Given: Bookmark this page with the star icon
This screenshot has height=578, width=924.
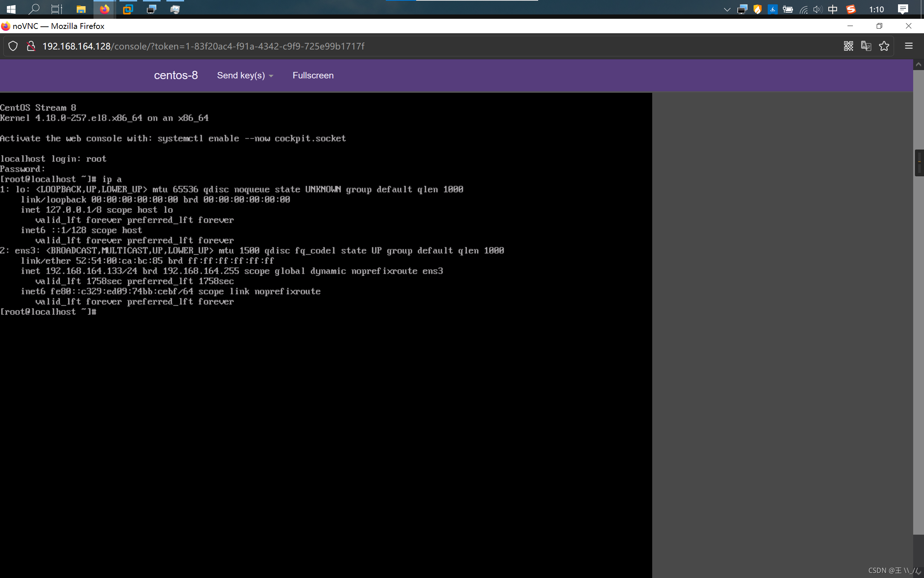Looking at the screenshot, I should (x=884, y=46).
